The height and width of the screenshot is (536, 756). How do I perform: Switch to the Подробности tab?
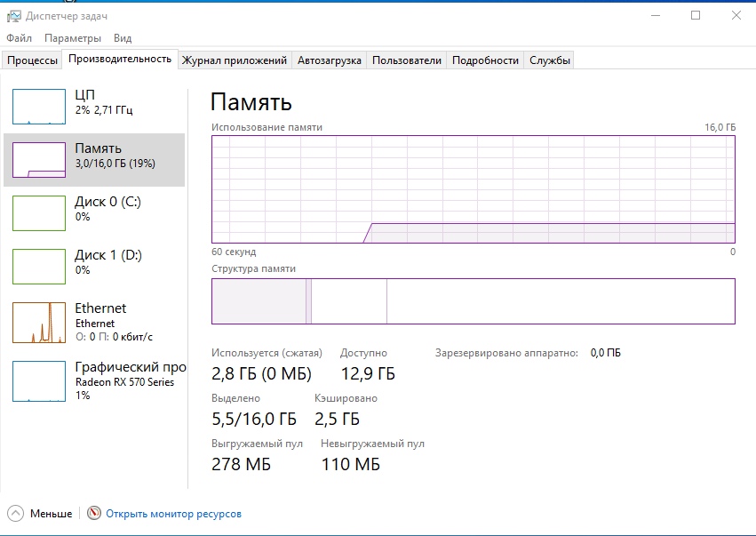[x=485, y=60]
